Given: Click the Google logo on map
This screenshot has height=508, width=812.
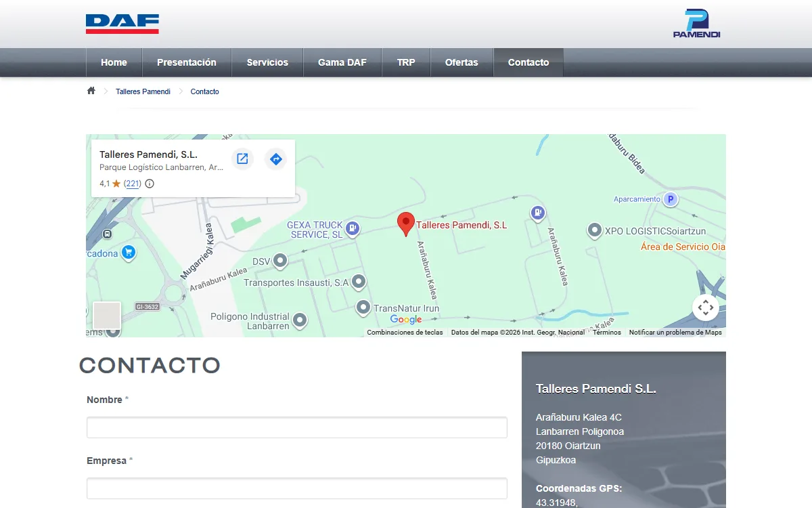Looking at the screenshot, I should pyautogui.click(x=406, y=320).
